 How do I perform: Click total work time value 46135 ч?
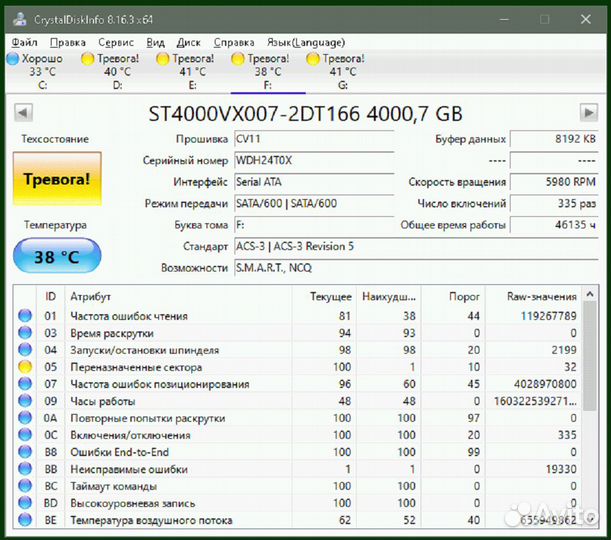tap(554, 225)
